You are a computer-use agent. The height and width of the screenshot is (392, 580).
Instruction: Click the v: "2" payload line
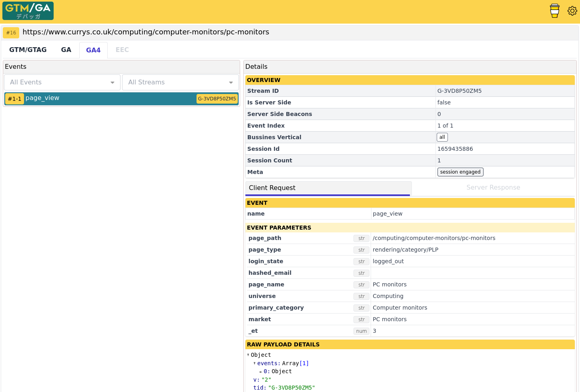(262, 380)
